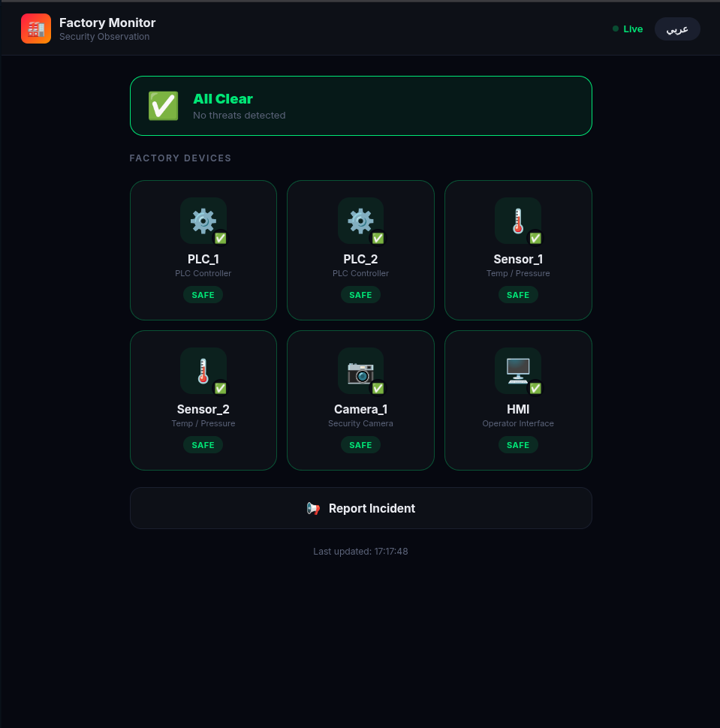Click the SAFE badge on Camera_1
The height and width of the screenshot is (728, 720).
click(x=360, y=445)
